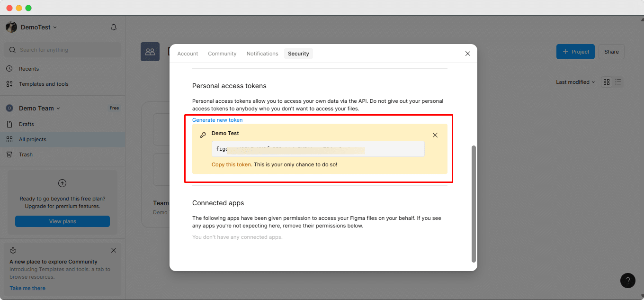The width and height of the screenshot is (644, 300).
Task: Dismiss the Community explore banner
Action: click(x=114, y=250)
